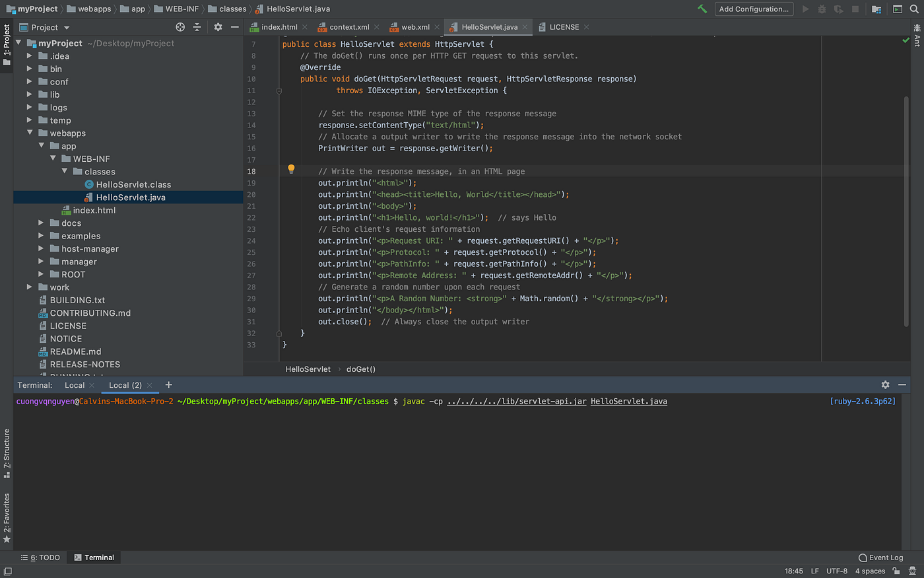Expand the docs folder
This screenshot has height=578, width=924.
[x=41, y=223]
